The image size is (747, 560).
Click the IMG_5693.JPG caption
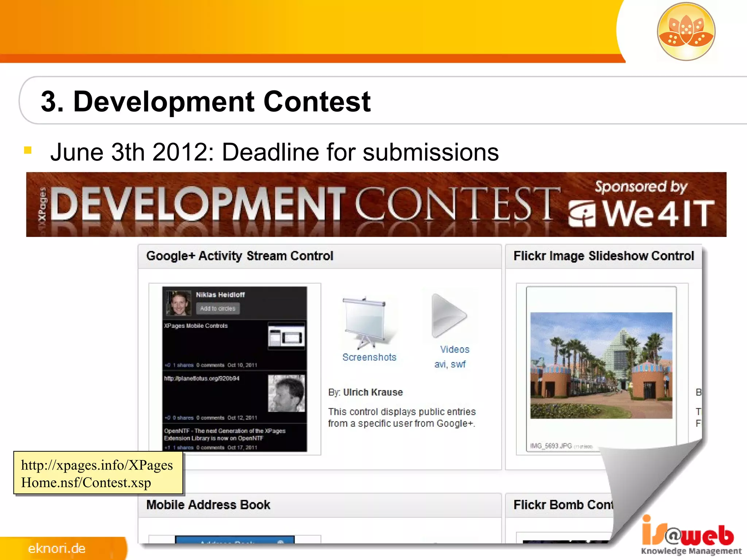click(551, 446)
